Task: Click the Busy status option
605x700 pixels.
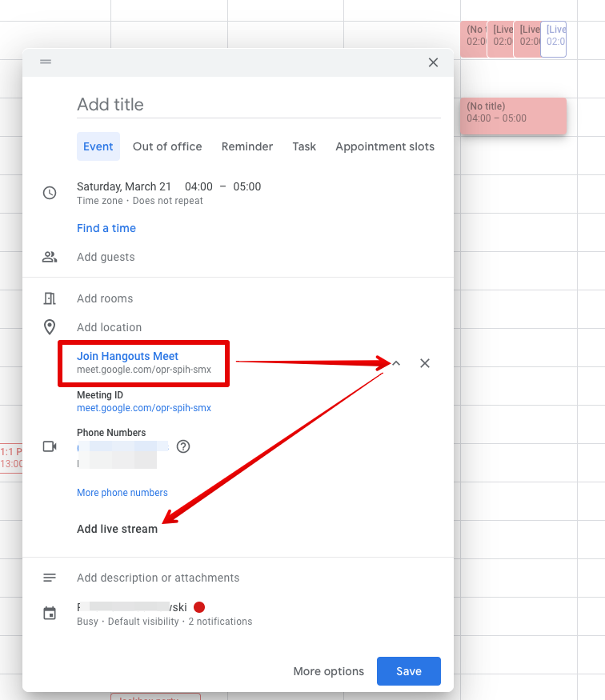Action: pyautogui.click(x=87, y=622)
